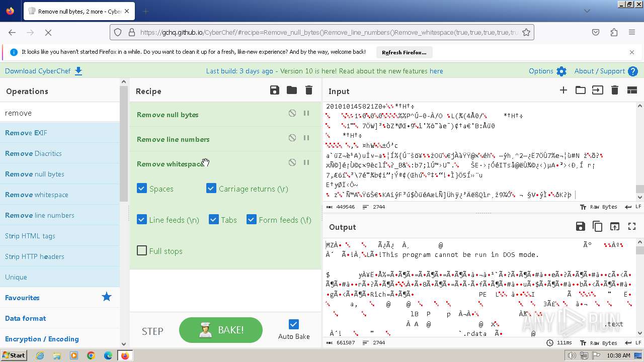Uncheck the Spaces checkbox
Viewport: 644px width, 362px height.
(142, 189)
